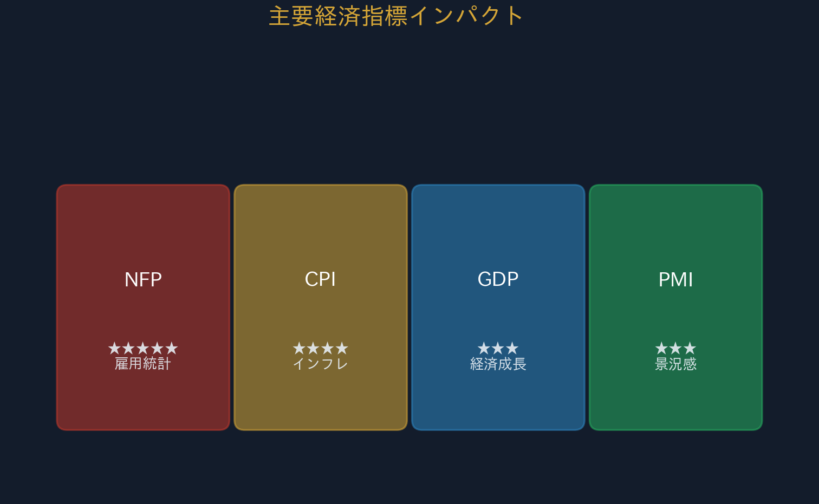
Task: Click the first star under GDP
Action: 484,348
